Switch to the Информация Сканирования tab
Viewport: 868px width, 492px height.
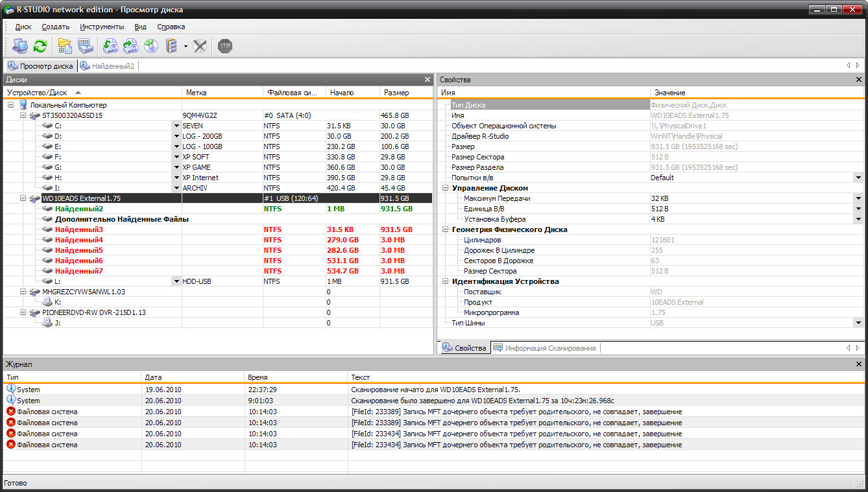(545, 348)
